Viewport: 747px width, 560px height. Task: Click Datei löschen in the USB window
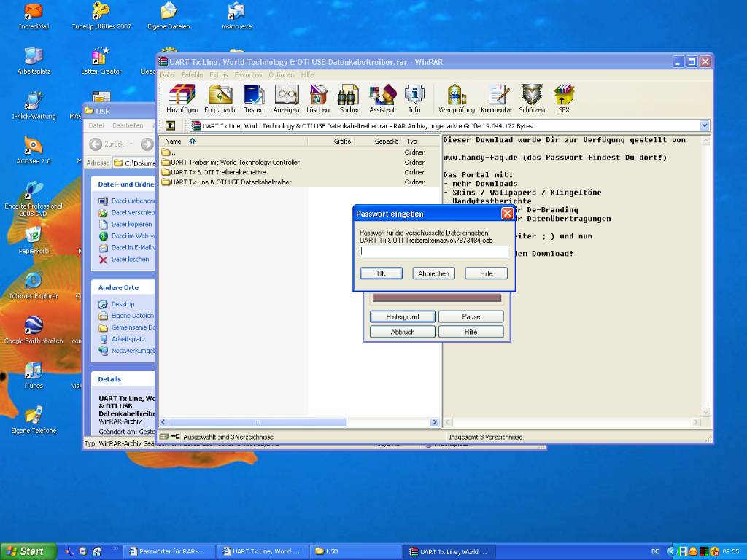click(x=124, y=260)
